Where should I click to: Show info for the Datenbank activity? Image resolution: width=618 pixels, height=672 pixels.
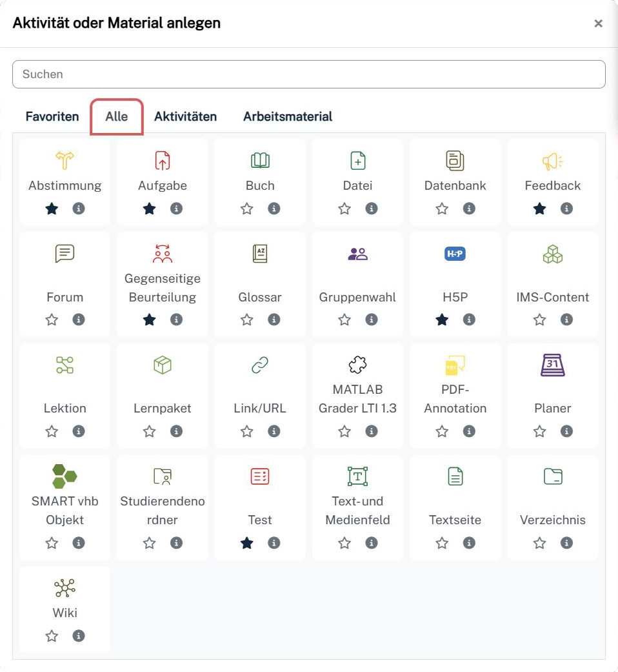coord(469,209)
